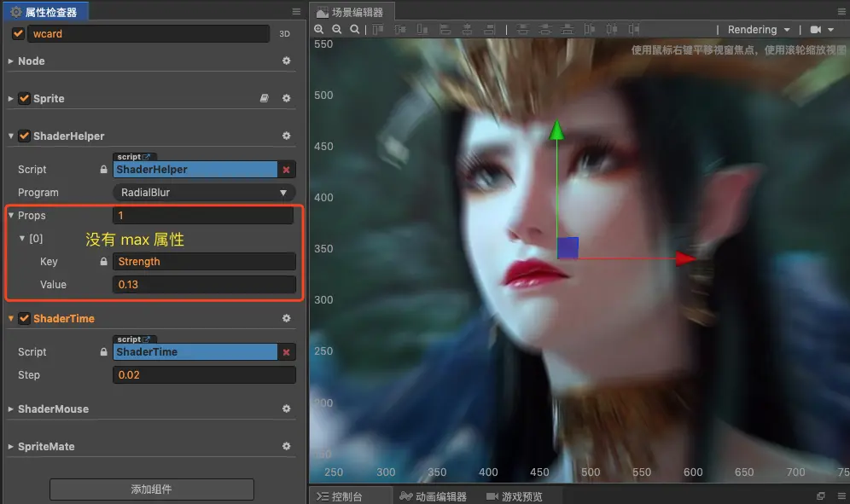The width and height of the screenshot is (850, 504).
Task: Remove ShaderHelper script with red X
Action: 286,170
